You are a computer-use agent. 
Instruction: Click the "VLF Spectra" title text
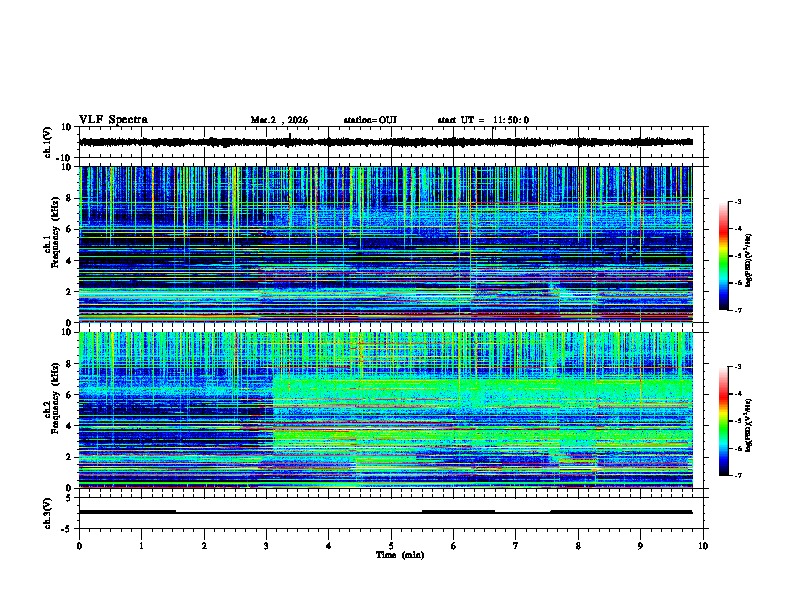pyautogui.click(x=113, y=120)
